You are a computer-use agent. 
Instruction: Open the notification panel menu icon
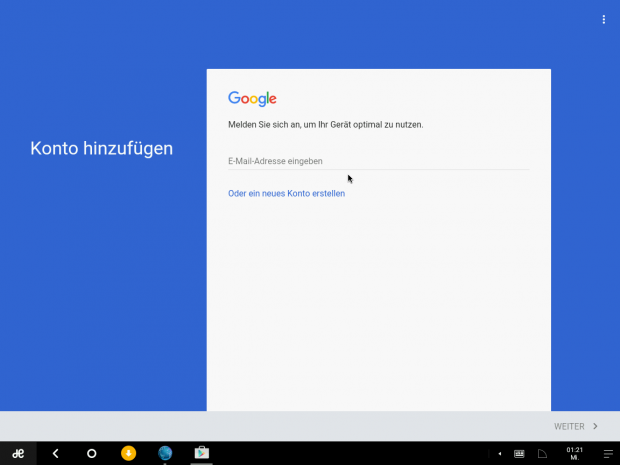pyautogui.click(x=608, y=454)
